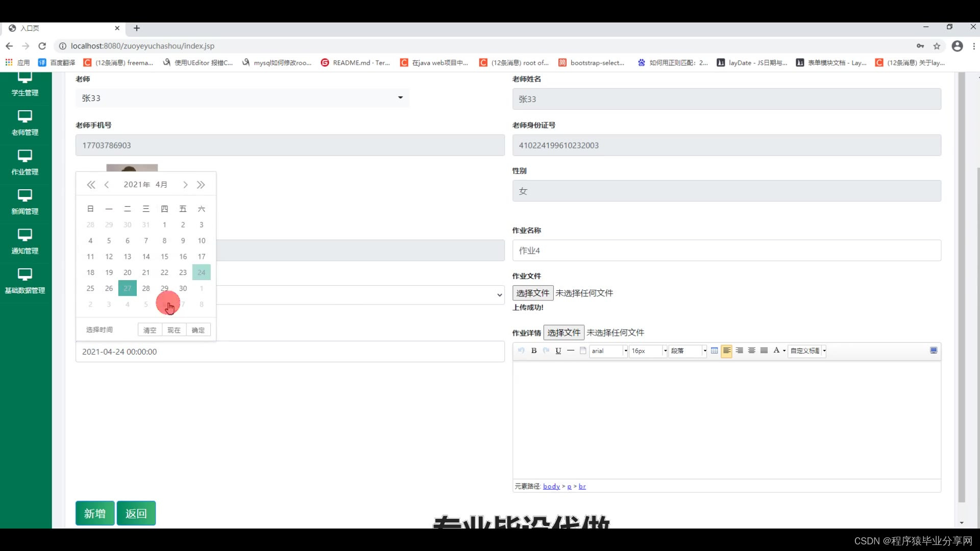This screenshot has width=980, height=551.
Task: Bookmark this page with star icon
Action: coord(937,46)
